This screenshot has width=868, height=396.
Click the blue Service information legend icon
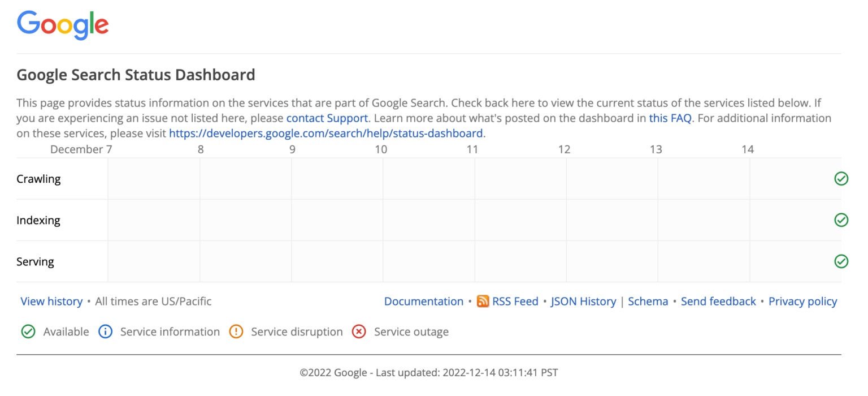(x=105, y=332)
